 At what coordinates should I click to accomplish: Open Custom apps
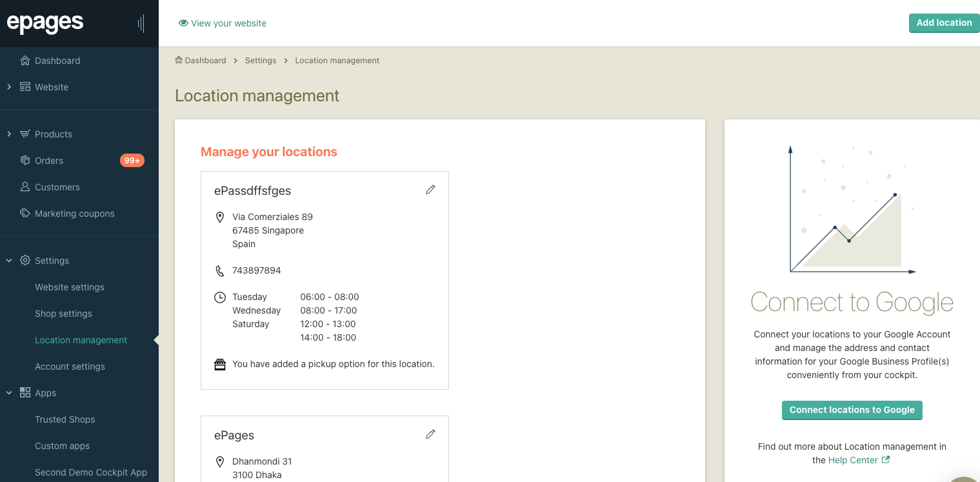point(63,446)
